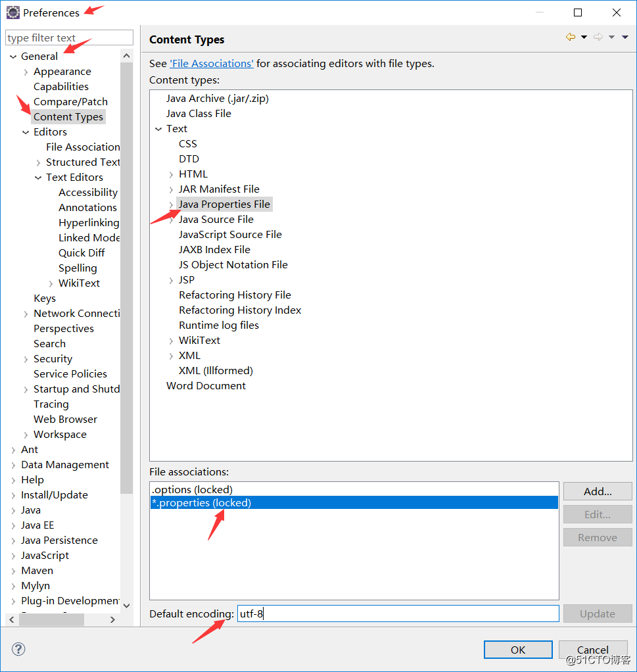Click the Edit... button
The height and width of the screenshot is (672, 637).
click(x=598, y=514)
